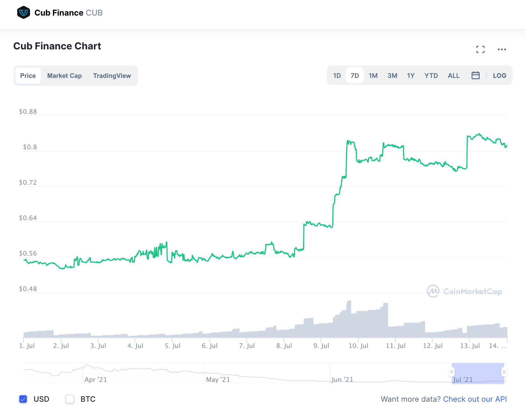
Task: Switch to the Market Cap tab
Action: (x=64, y=76)
